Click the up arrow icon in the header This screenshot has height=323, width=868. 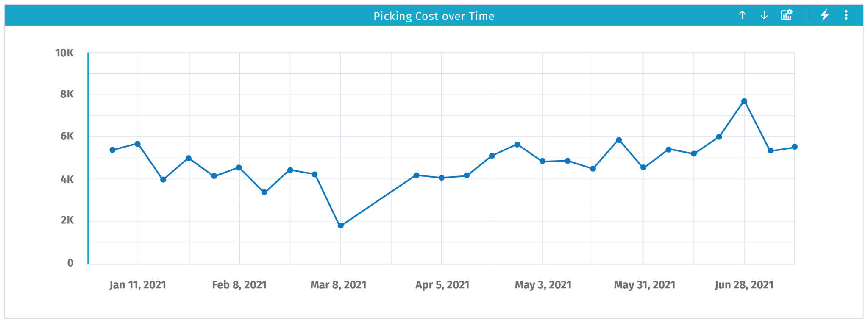[x=742, y=16]
